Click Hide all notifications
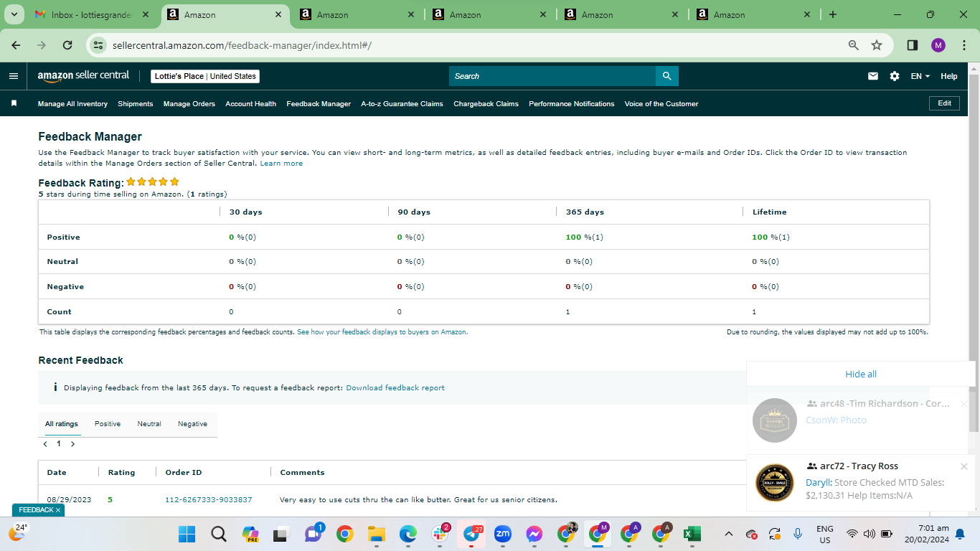980x551 pixels. [x=861, y=374]
